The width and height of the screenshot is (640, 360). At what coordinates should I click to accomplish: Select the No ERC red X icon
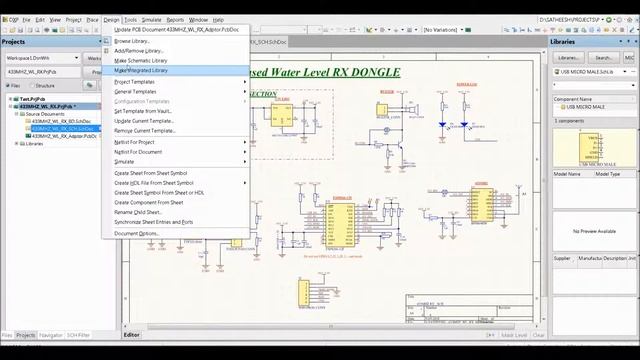(615, 30)
